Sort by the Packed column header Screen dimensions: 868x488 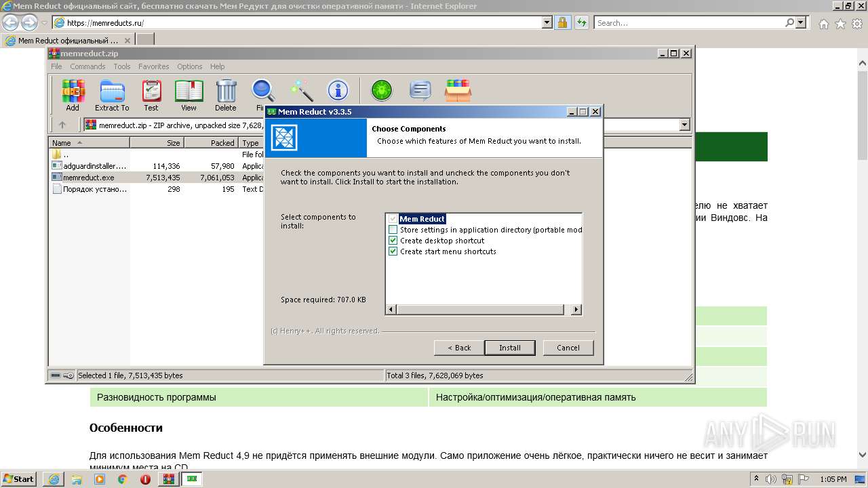[x=211, y=143]
